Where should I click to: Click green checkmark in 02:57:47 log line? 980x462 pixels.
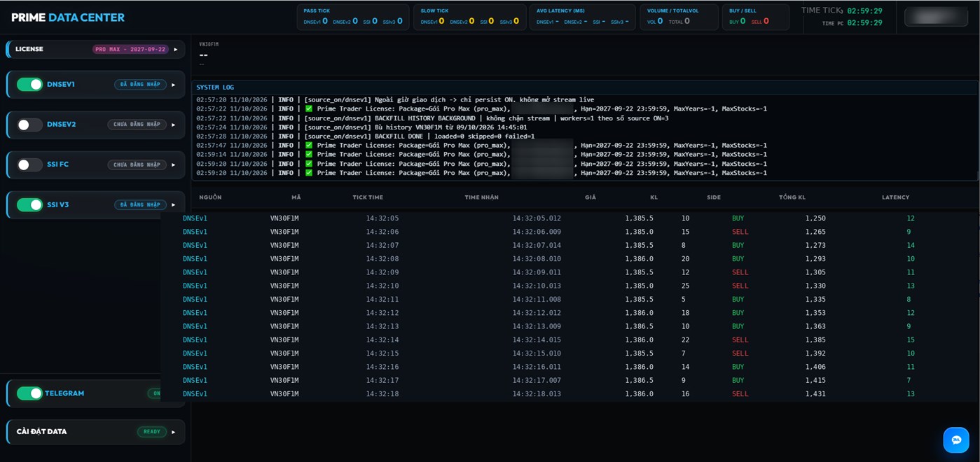[x=308, y=146]
